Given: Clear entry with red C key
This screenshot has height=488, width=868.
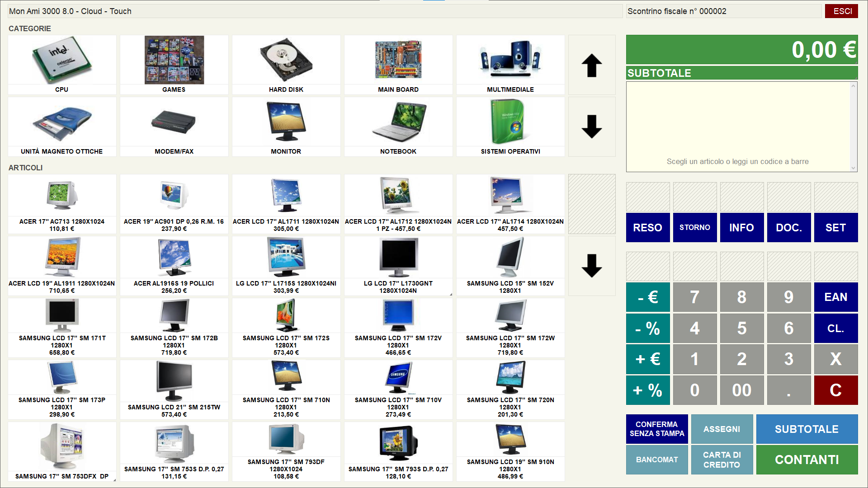Looking at the screenshot, I should (x=836, y=390).
